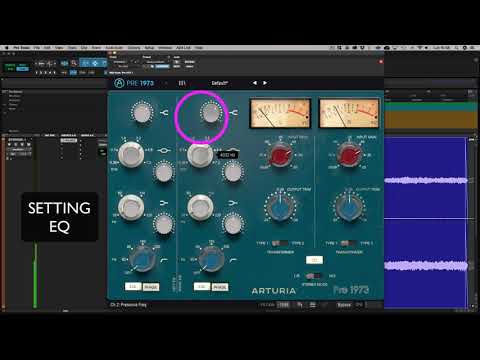
Task: Open the preset library browser icon
Action: pyautogui.click(x=182, y=83)
